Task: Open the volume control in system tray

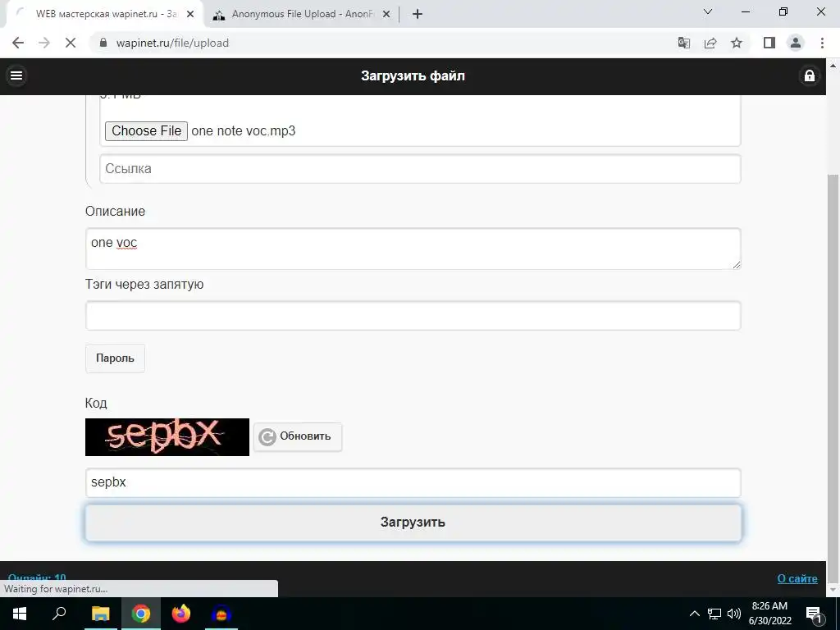Action: tap(734, 614)
